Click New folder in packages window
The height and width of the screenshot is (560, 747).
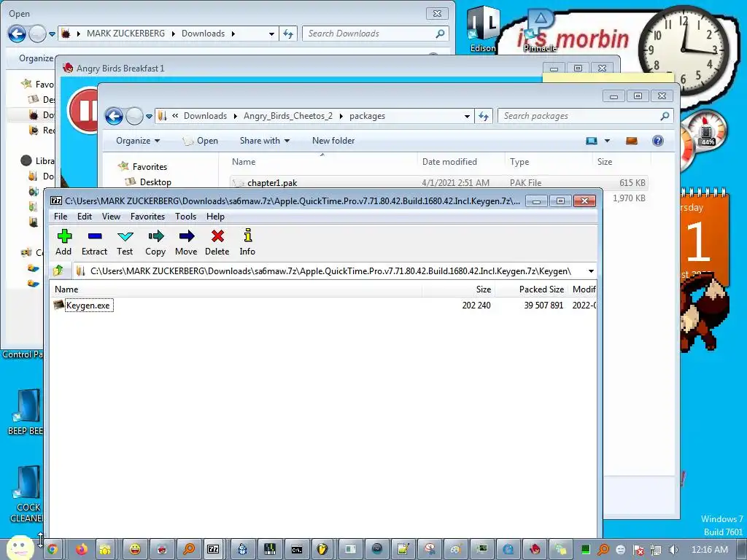tap(333, 141)
